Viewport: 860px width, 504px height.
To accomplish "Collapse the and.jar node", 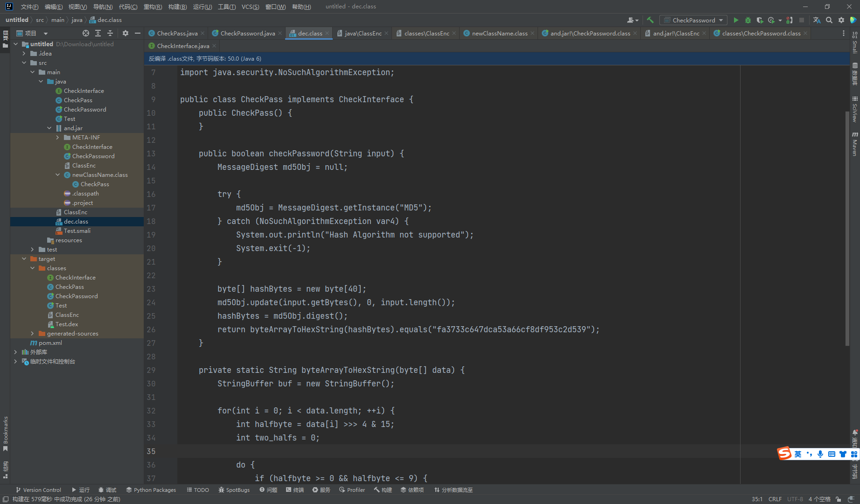I will click(x=49, y=128).
